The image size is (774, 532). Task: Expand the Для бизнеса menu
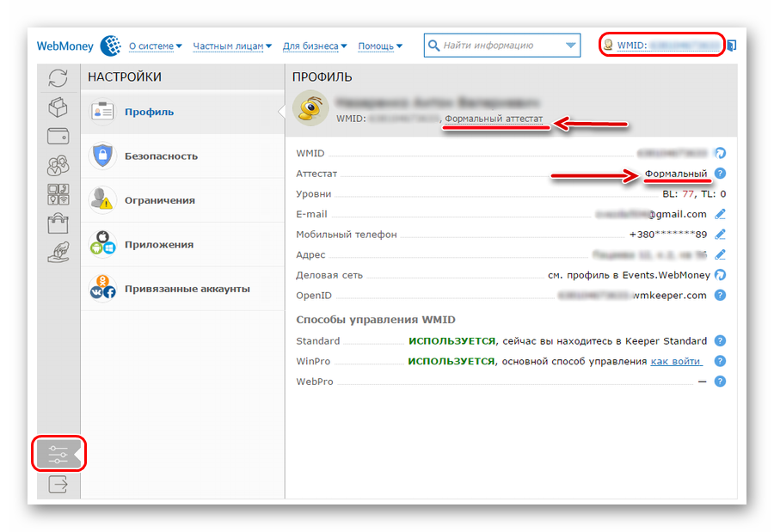point(315,46)
